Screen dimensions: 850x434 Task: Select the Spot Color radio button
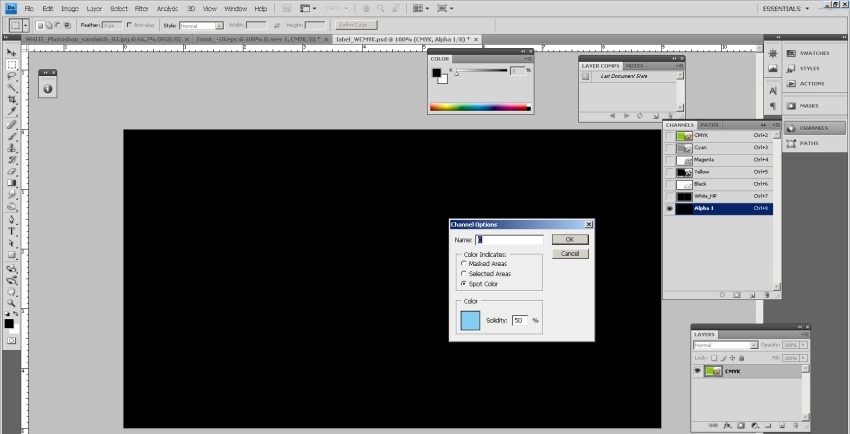pyautogui.click(x=463, y=284)
